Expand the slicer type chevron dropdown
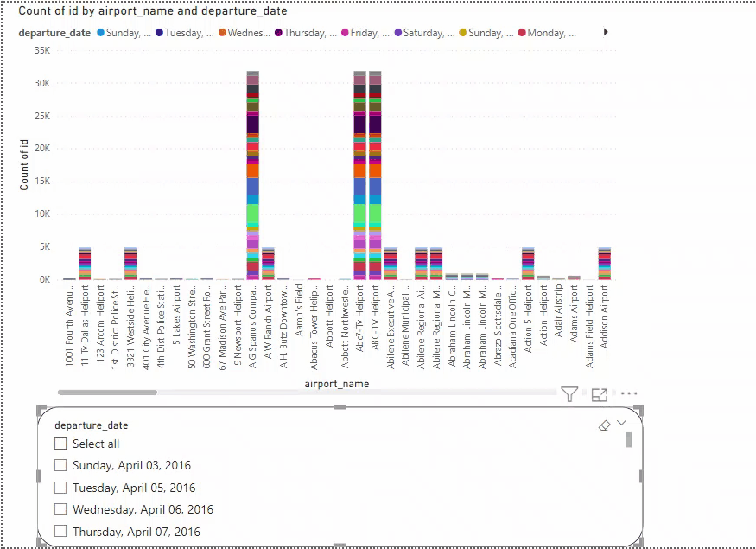Image resolution: width=756 pixels, height=549 pixels. pos(621,424)
